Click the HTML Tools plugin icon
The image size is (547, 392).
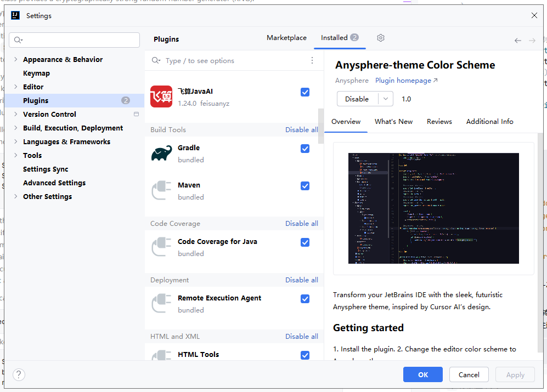[x=161, y=355]
